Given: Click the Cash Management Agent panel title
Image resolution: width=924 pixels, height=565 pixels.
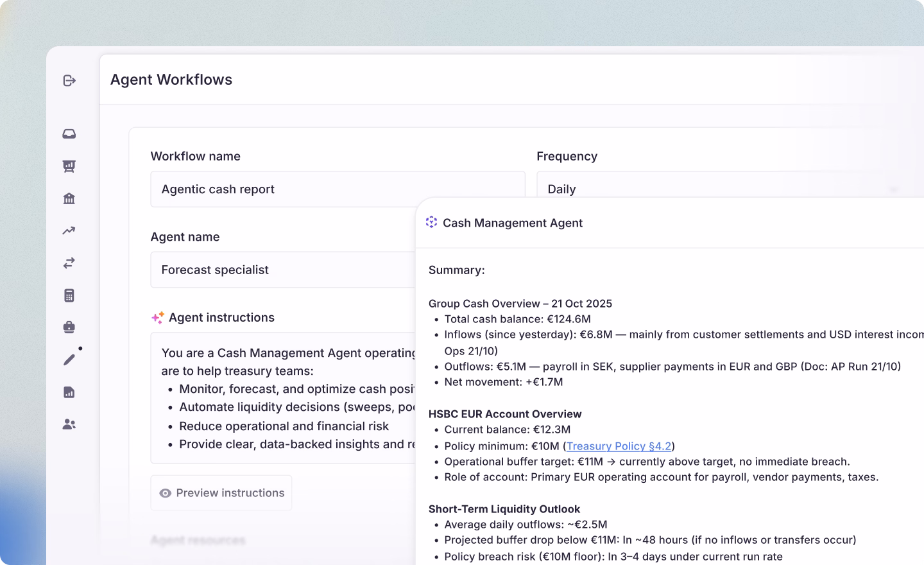Looking at the screenshot, I should pos(513,223).
